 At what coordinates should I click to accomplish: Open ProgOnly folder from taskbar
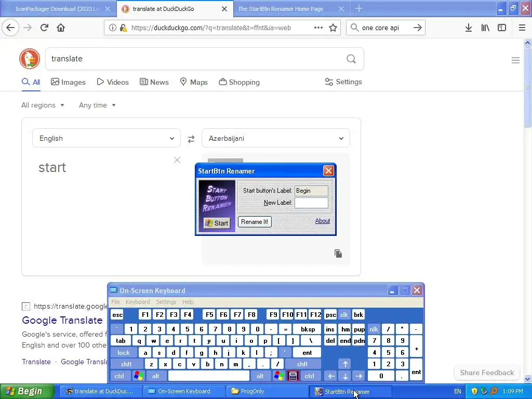pos(268,391)
